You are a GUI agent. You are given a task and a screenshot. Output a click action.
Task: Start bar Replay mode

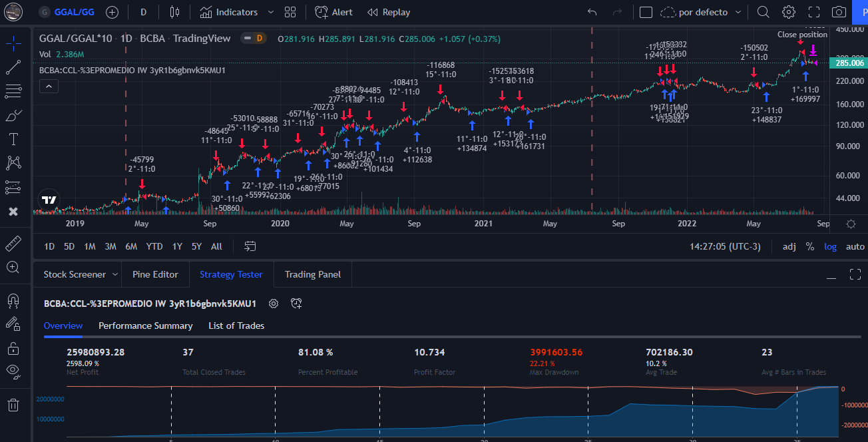389,12
